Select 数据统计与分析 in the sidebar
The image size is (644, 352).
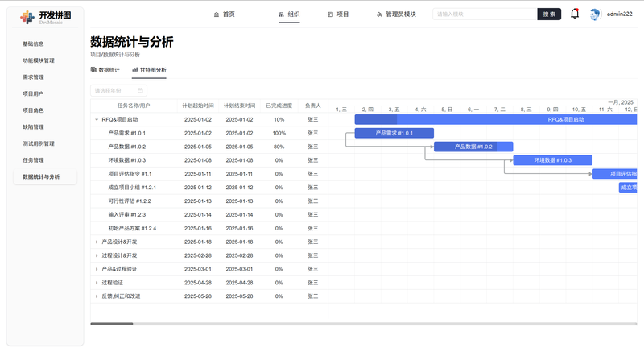tap(45, 176)
